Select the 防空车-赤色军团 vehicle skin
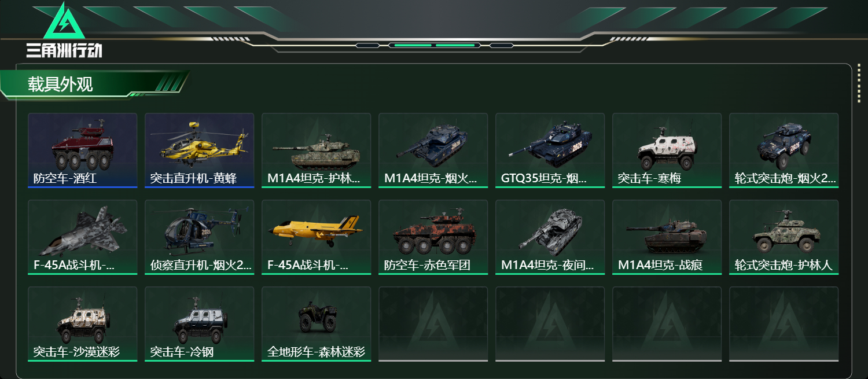Screen dimensions: 868x379 point(433,237)
